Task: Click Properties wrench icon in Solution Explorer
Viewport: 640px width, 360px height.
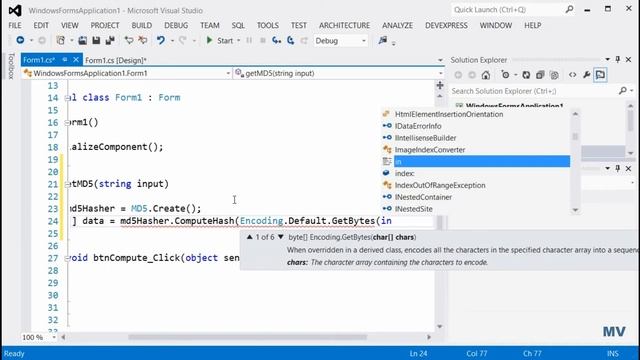Action: click(x=587, y=75)
